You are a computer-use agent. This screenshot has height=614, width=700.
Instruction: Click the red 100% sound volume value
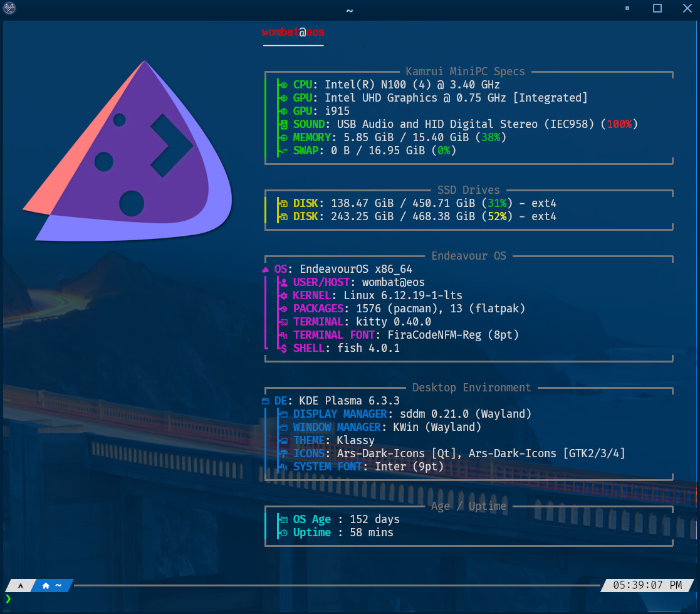(x=619, y=124)
